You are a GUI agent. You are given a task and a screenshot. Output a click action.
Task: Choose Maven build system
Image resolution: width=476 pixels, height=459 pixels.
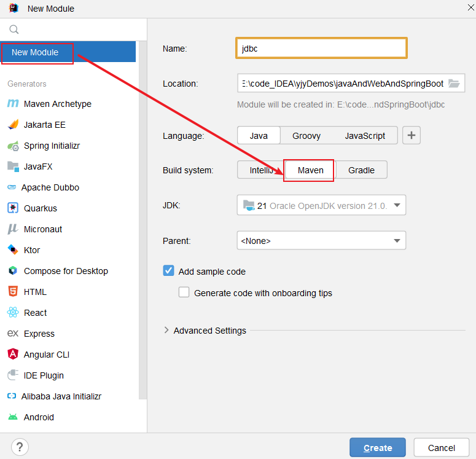[310, 170]
